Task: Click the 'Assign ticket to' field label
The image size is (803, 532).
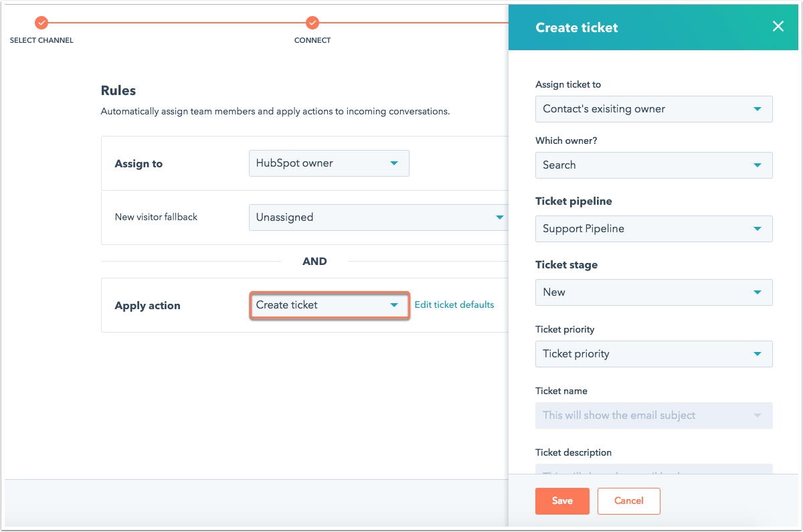Action: pos(568,85)
